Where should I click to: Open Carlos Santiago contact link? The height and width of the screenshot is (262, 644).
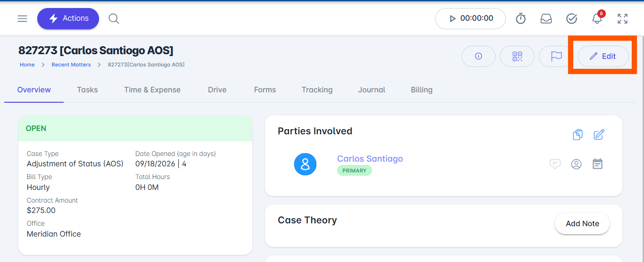pyautogui.click(x=370, y=158)
